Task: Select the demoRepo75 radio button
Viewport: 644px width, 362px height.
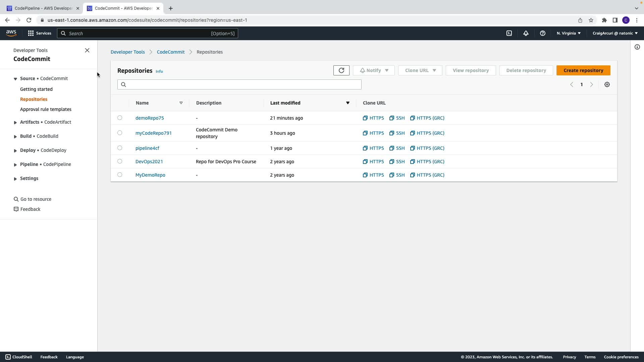Action: tap(120, 118)
